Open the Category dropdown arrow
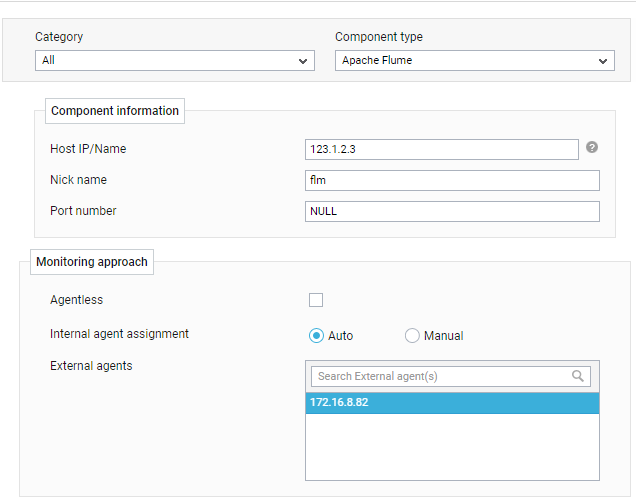 point(303,61)
